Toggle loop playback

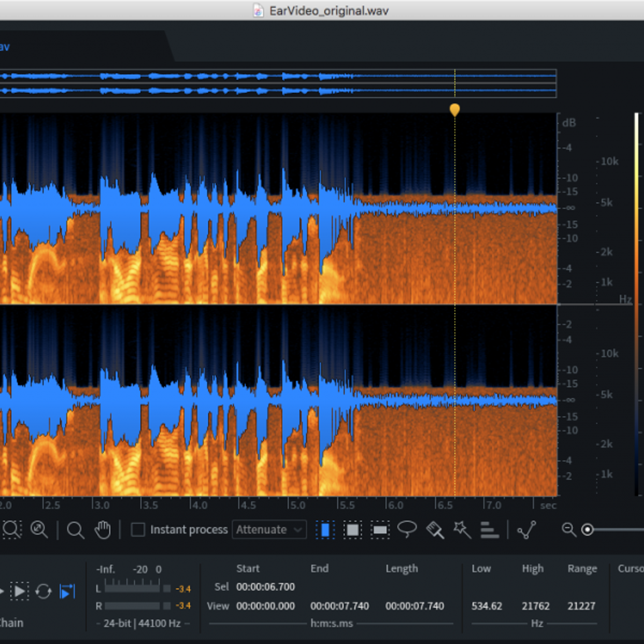point(43,591)
